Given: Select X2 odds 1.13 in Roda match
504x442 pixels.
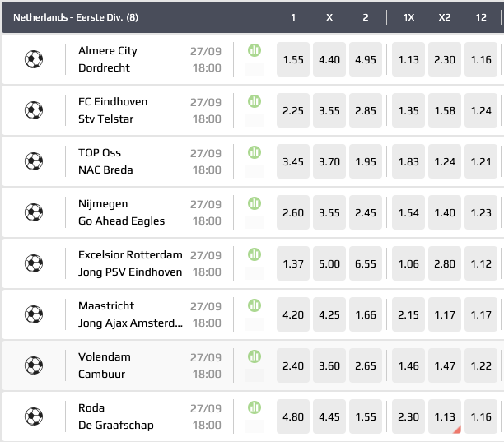Looking at the screenshot, I should point(444,416).
